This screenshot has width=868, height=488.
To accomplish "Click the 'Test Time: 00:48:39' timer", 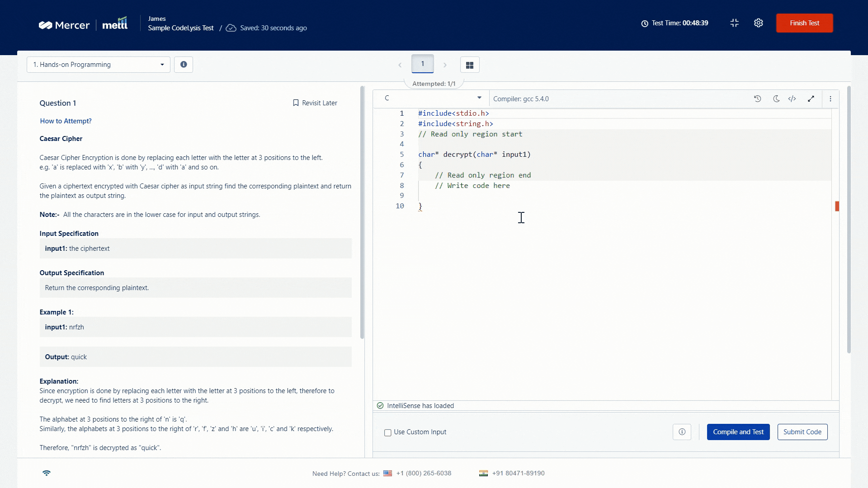I will click(680, 23).
